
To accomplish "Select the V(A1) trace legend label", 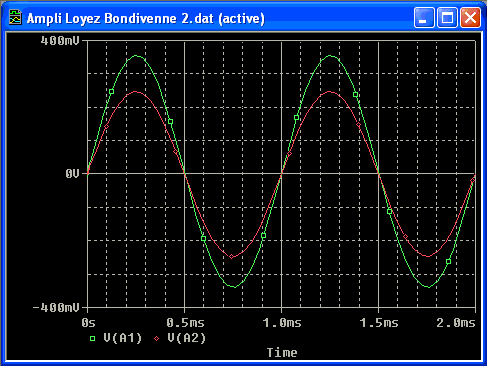I will (x=123, y=338).
